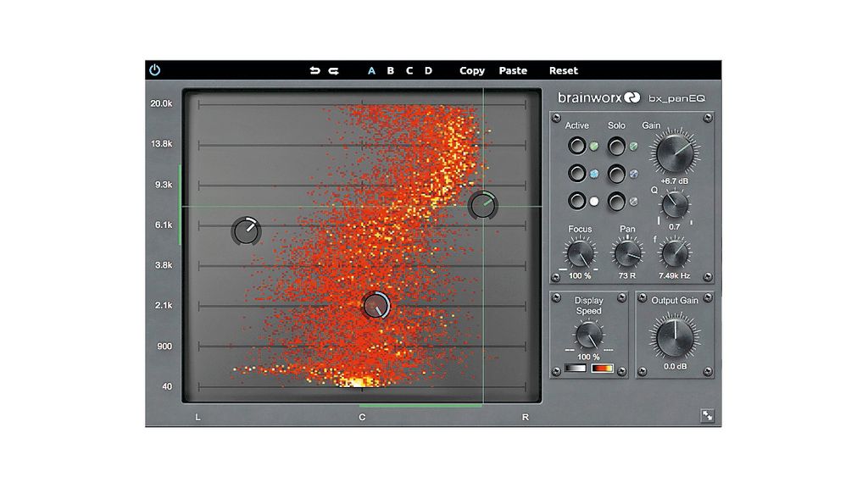
Task: Click the 13.8k frequency axis label
Action: click(x=161, y=144)
